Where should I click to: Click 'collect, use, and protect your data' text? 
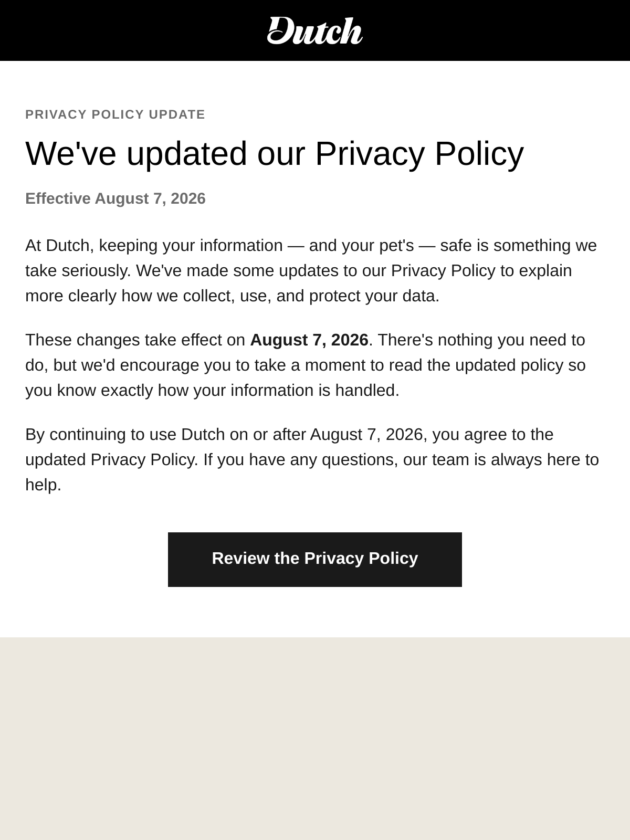coord(310,296)
